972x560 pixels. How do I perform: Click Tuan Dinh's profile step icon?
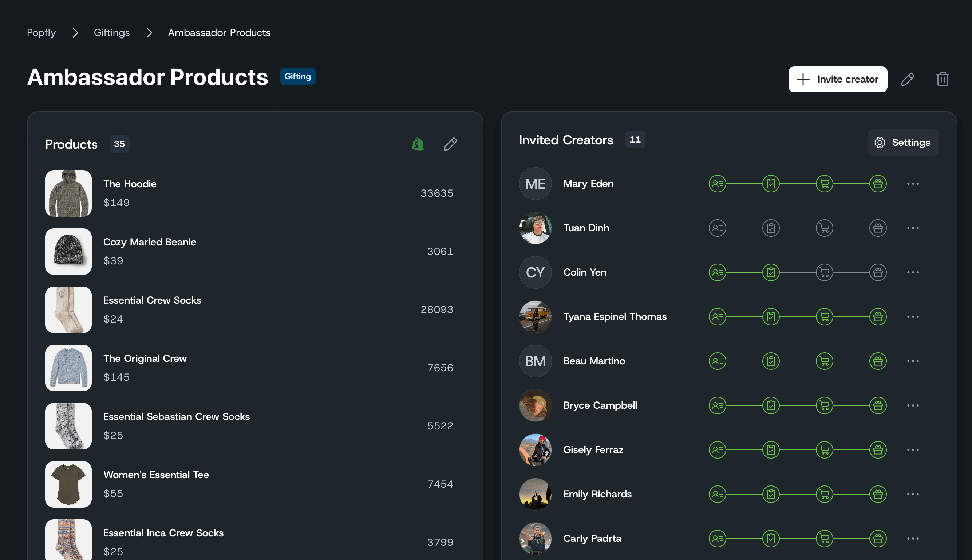717,228
